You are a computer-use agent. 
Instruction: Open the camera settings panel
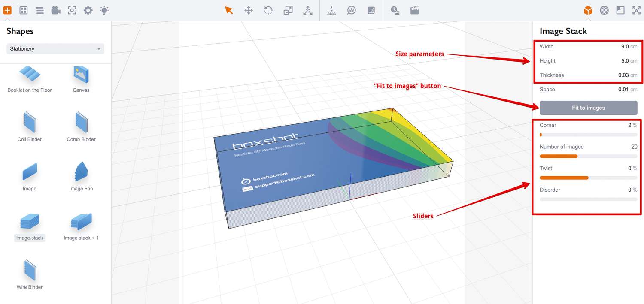[x=56, y=10]
